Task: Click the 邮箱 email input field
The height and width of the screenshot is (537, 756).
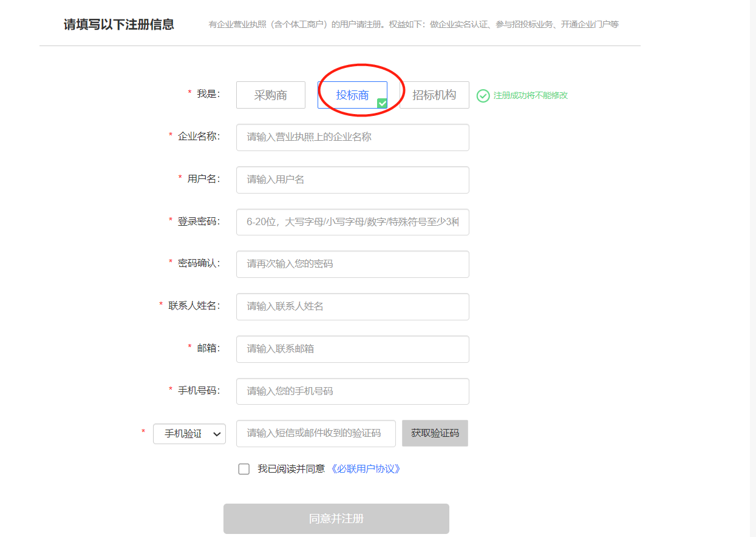Action: click(352, 349)
